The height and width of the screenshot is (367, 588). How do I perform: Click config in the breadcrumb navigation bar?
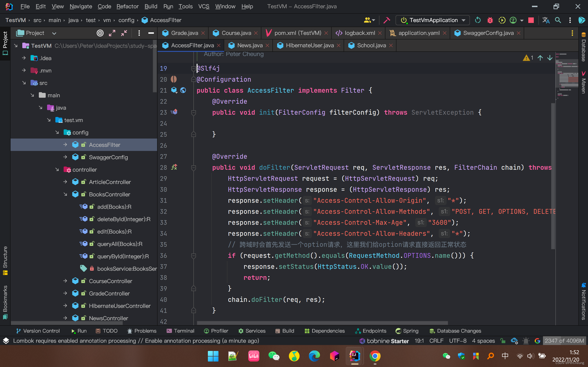point(126,20)
